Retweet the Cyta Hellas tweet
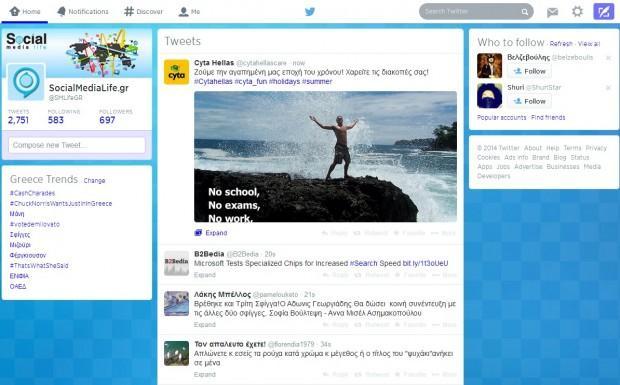The height and width of the screenshot is (385, 620). 371,233
